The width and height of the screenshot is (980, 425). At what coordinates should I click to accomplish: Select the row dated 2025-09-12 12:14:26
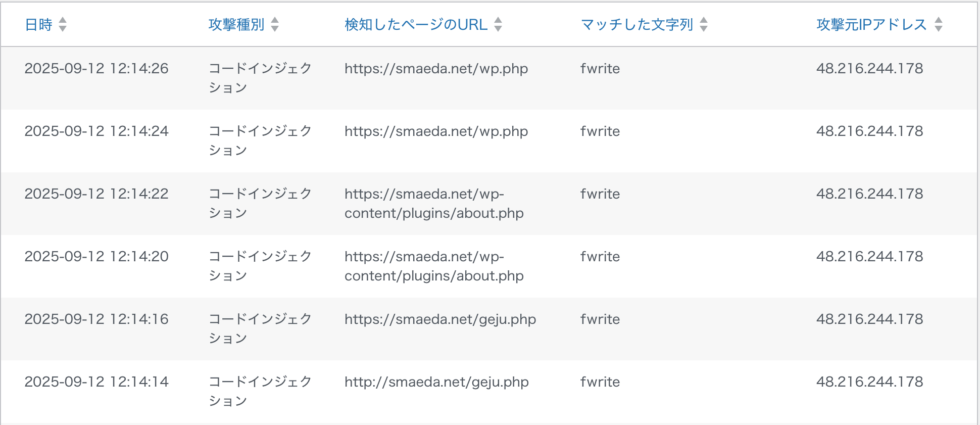pos(489,78)
